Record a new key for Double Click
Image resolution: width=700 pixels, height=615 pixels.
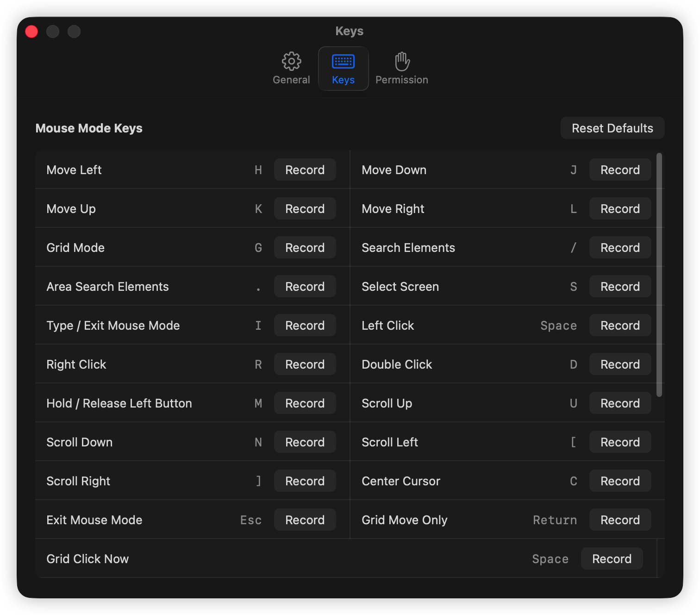tap(620, 364)
